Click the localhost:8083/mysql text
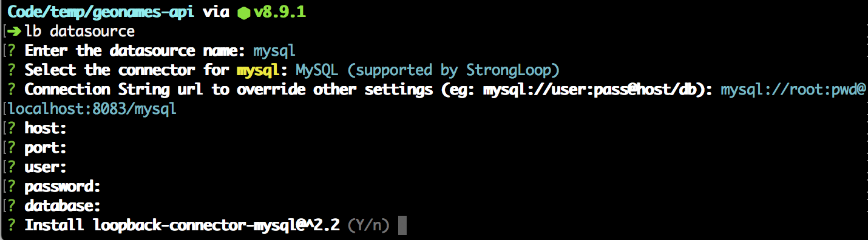This screenshot has width=868, height=240. [x=92, y=109]
